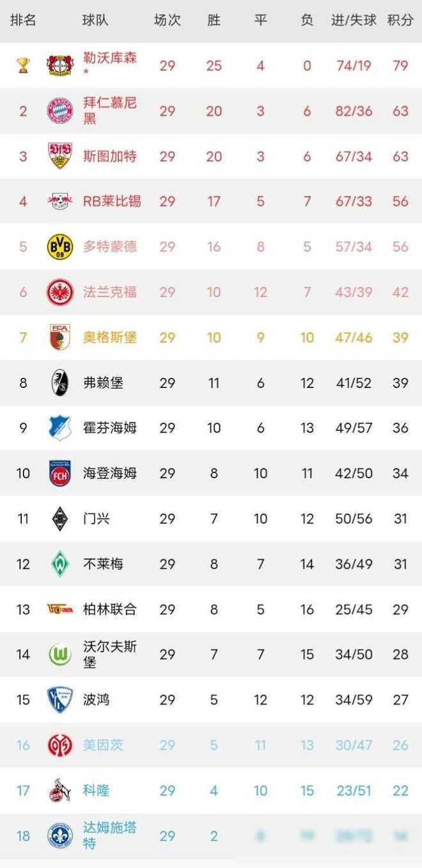Select the 波鸿 row at rank 15
Image resolution: width=422 pixels, height=868 pixels.
coord(211,700)
